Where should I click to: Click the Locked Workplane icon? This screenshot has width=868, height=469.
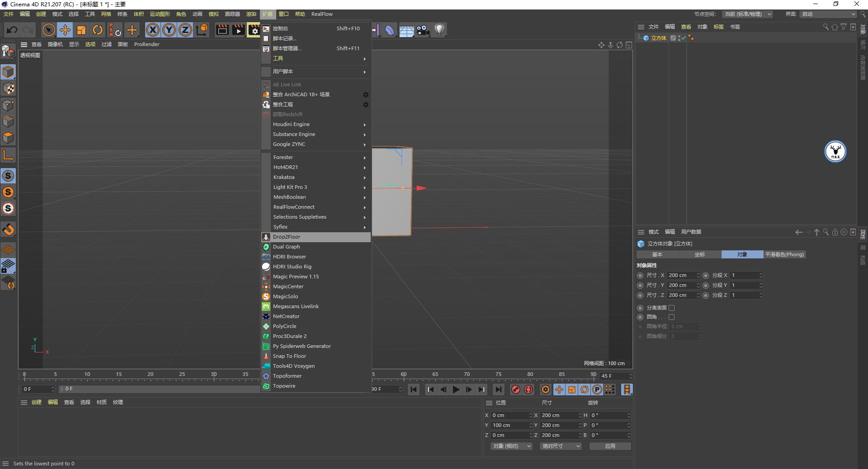pyautogui.click(x=8, y=266)
